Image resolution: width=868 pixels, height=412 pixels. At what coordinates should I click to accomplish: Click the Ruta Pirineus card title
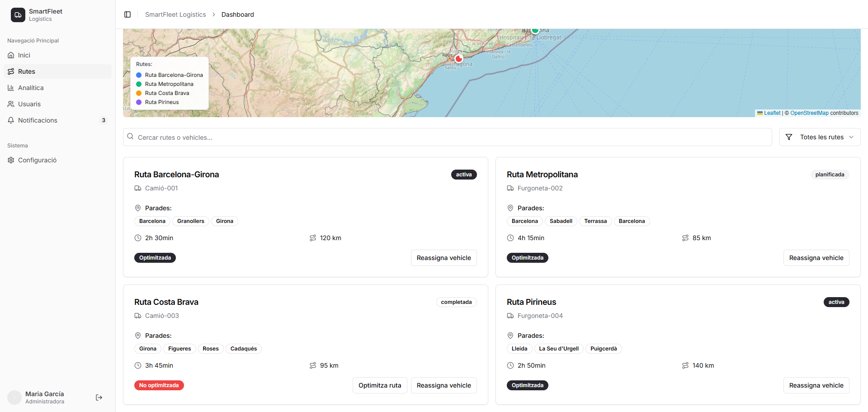[x=531, y=302]
